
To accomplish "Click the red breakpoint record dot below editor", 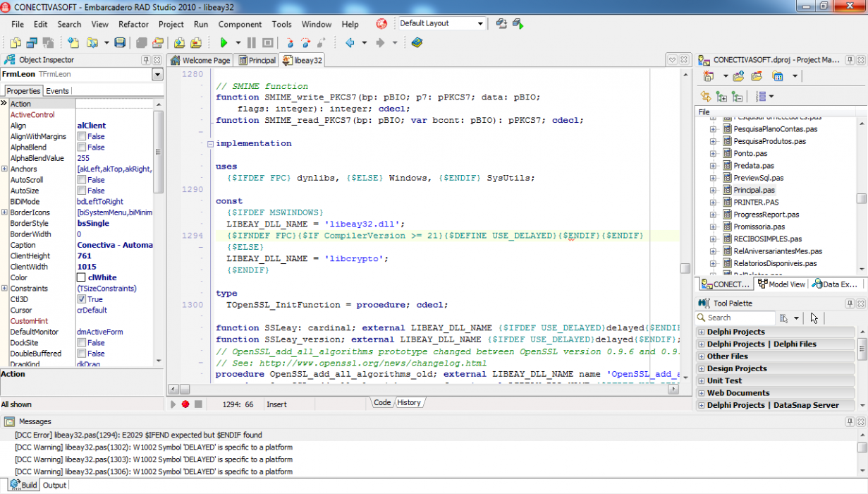I will (x=185, y=404).
